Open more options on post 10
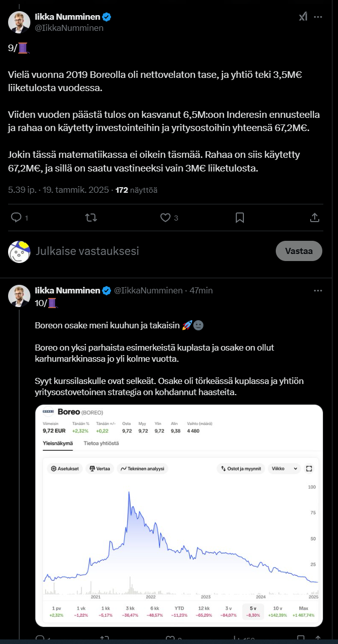338x644 pixels. tap(318, 291)
